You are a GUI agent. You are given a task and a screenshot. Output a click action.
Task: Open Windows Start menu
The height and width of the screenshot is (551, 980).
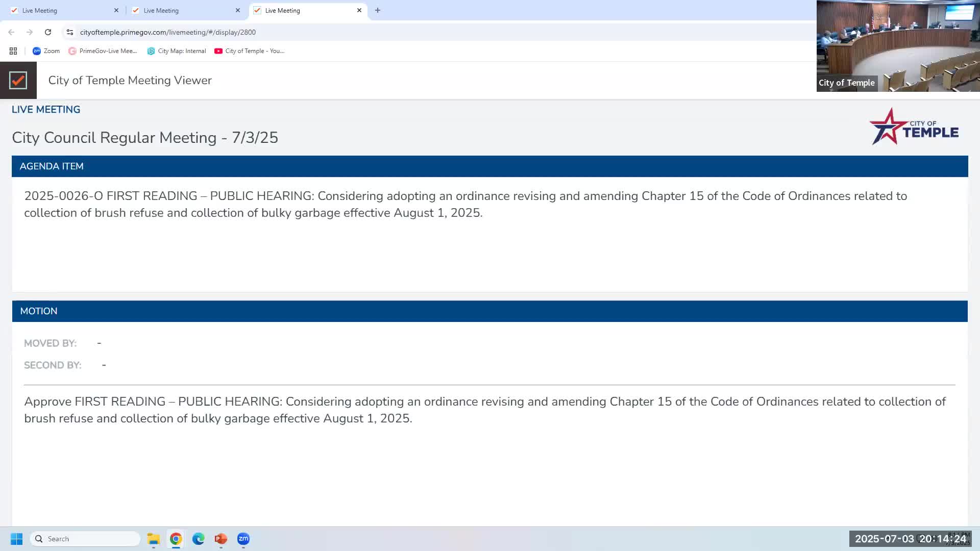(16, 539)
